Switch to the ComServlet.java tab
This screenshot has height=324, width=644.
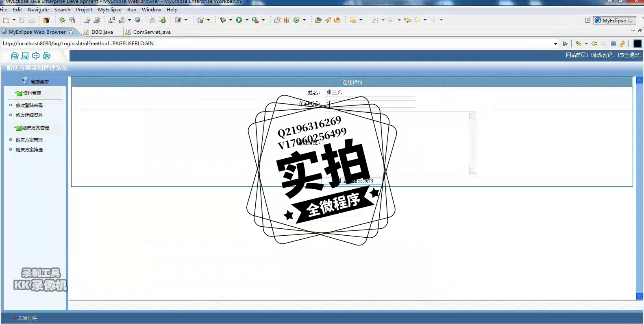tap(152, 32)
